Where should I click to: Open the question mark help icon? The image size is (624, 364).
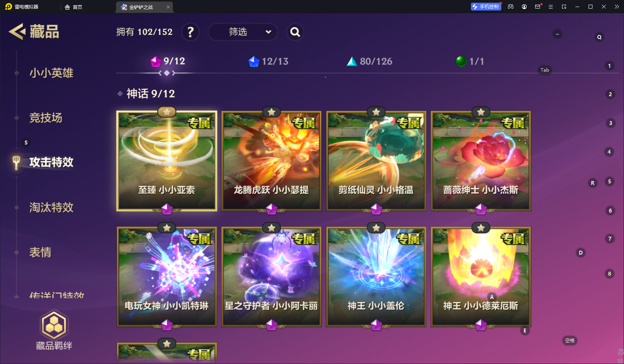[x=190, y=32]
